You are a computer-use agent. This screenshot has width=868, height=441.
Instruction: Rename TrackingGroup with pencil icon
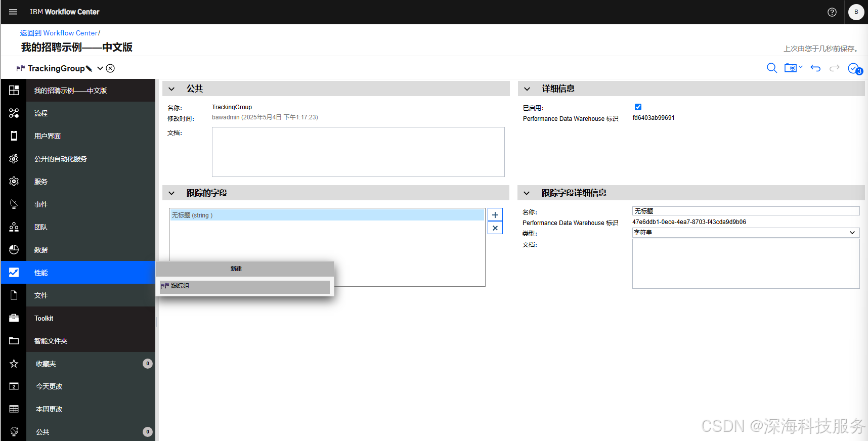pos(89,68)
